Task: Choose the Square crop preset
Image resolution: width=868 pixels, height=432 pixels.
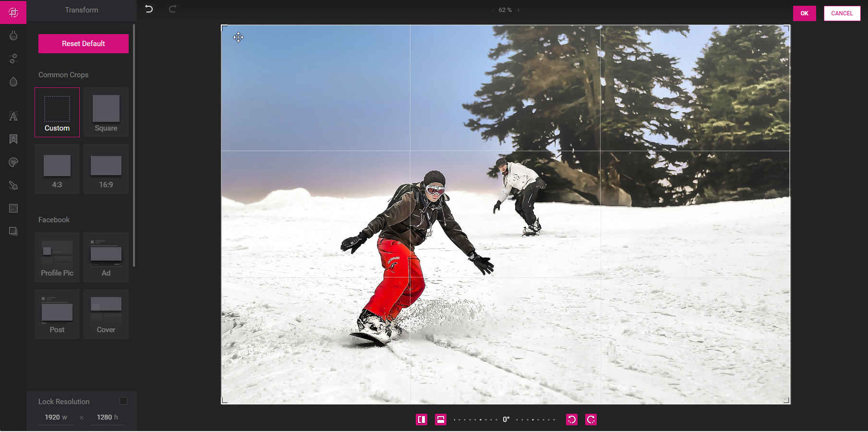Action: 106,112
